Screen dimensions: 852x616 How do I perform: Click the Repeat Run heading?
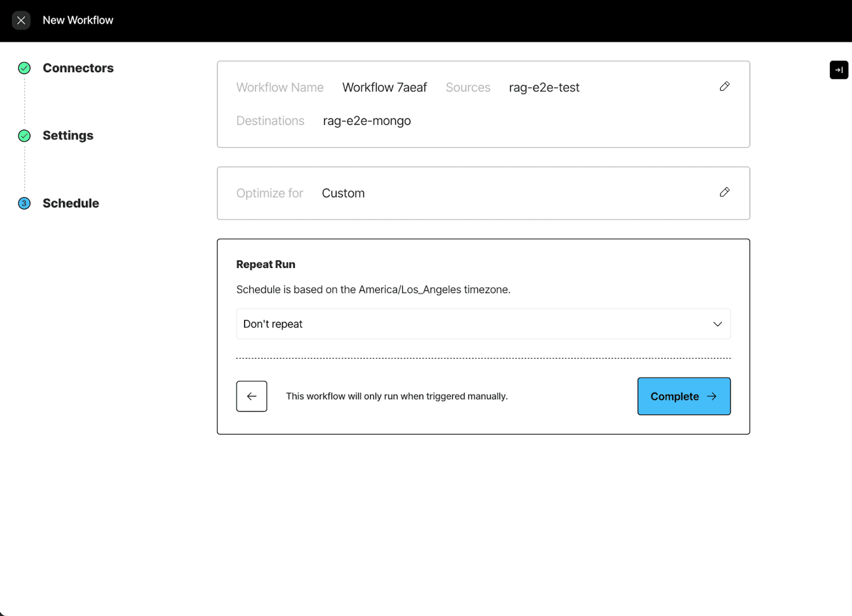pos(265,265)
